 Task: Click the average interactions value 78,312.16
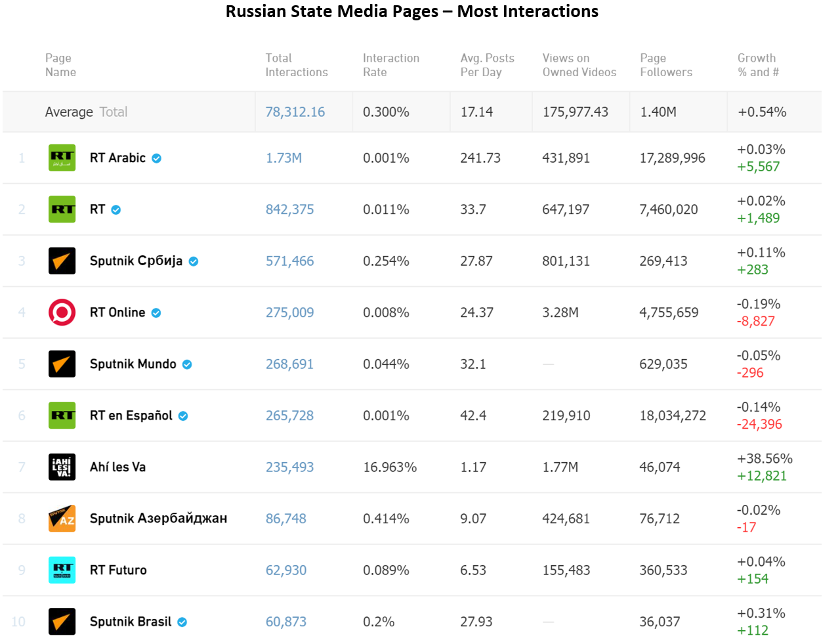[295, 112]
